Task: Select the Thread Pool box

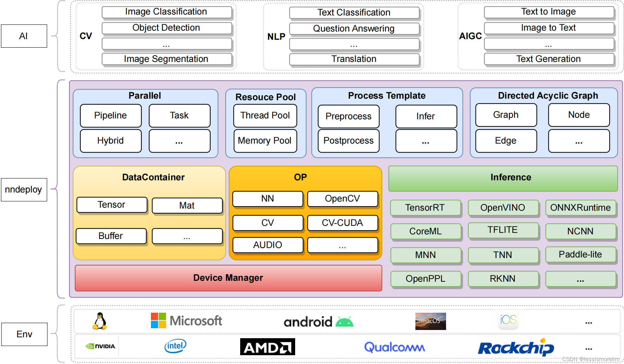Action: [x=265, y=115]
